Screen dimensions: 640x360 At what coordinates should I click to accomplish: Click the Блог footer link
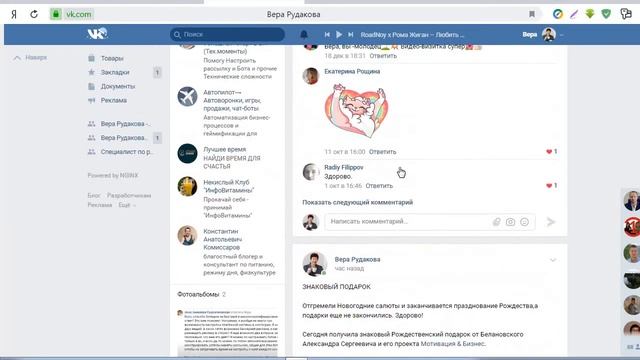94,196
